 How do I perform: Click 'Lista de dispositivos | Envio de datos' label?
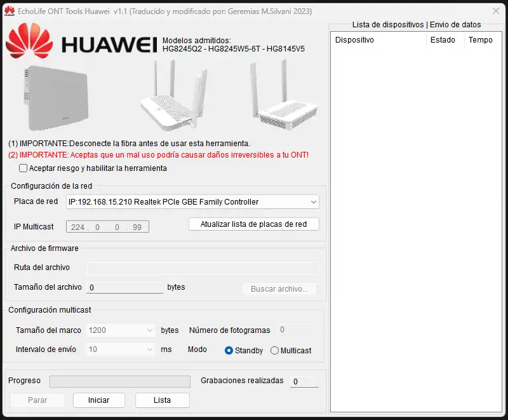point(417,25)
